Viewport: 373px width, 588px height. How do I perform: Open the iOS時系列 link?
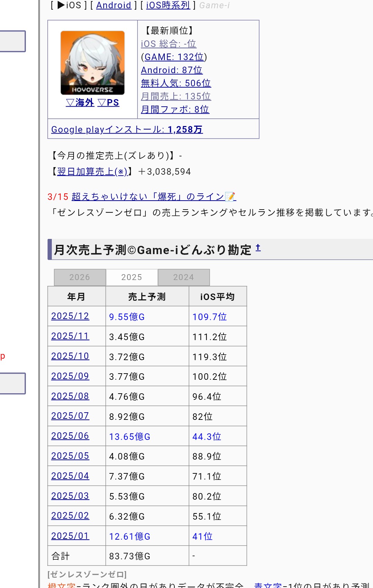click(x=168, y=6)
